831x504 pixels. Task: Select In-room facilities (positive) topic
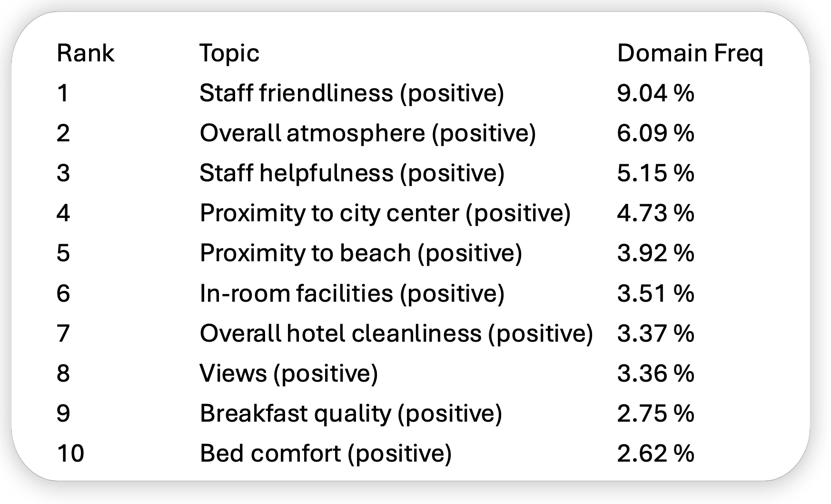click(352, 293)
